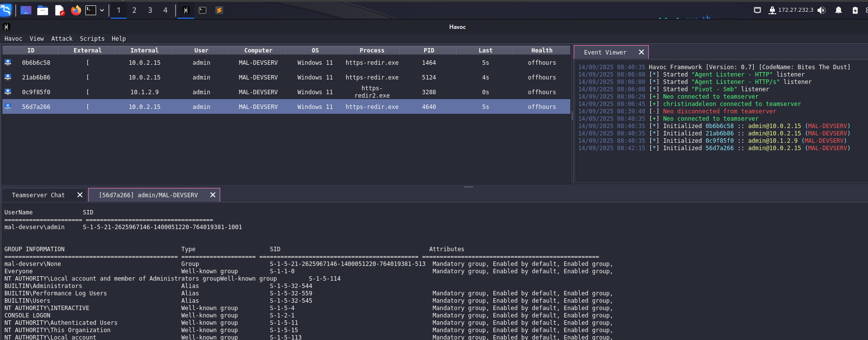Select session ID 0b6b6c58
868x340 pixels.
[x=36, y=63]
